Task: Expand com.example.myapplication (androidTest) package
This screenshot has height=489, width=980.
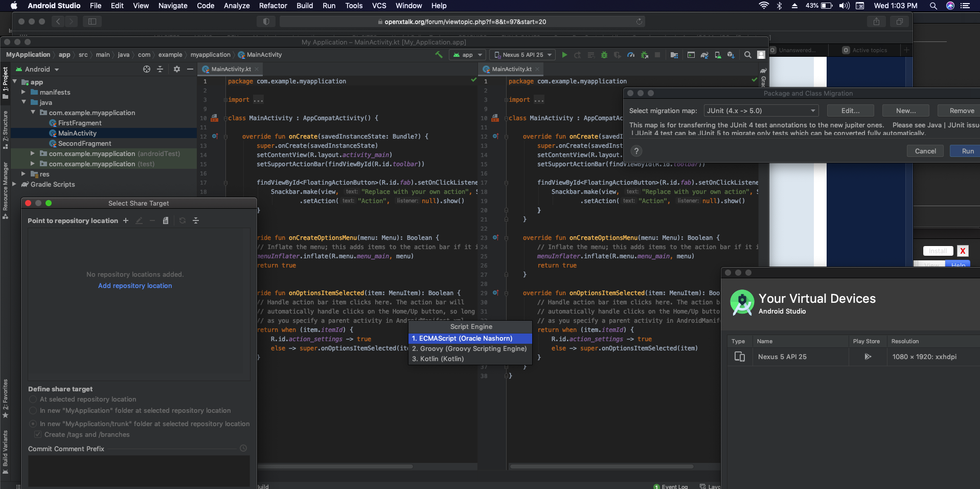Action: click(33, 153)
